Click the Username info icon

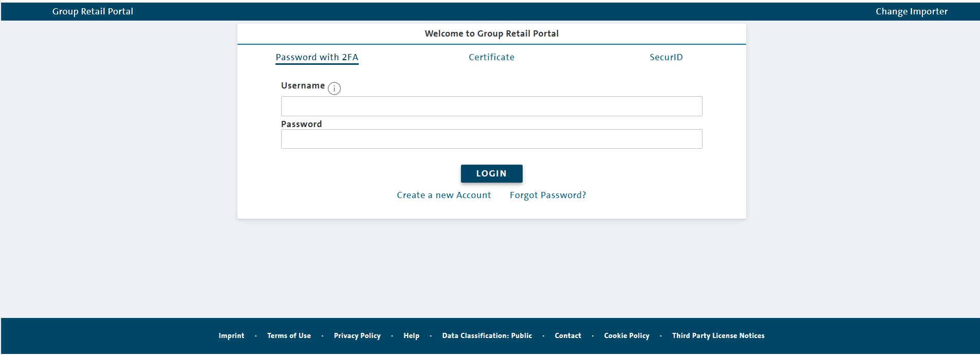point(334,88)
